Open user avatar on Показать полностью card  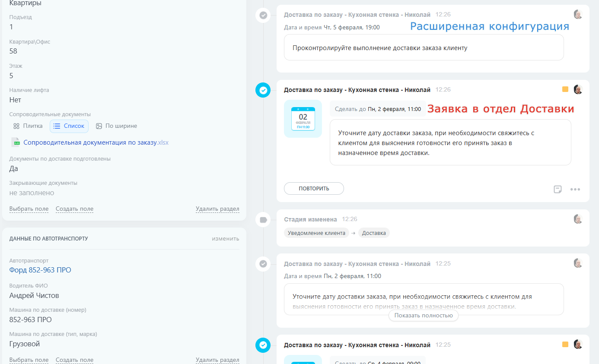click(578, 263)
